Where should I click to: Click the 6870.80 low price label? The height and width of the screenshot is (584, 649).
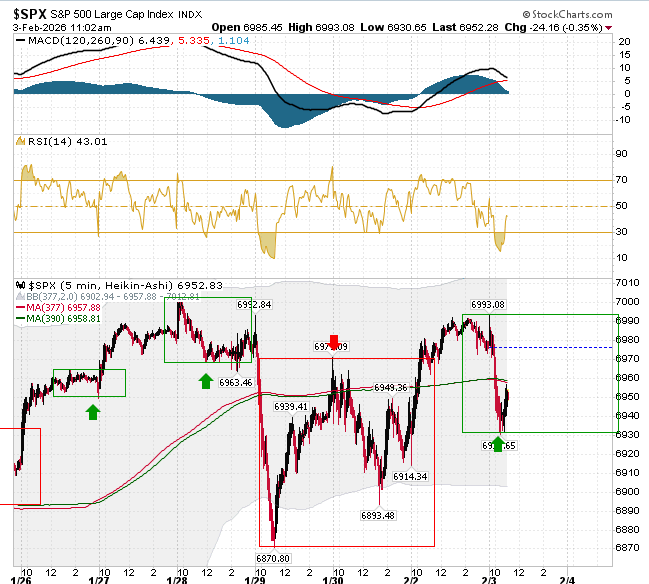coord(273,558)
